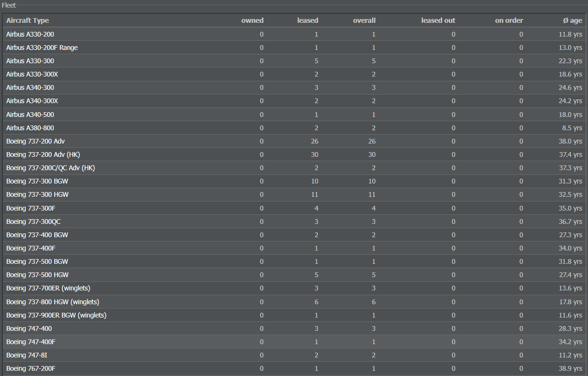Sort by Aircraft Type column header
The image size is (588, 376).
(x=28, y=20)
